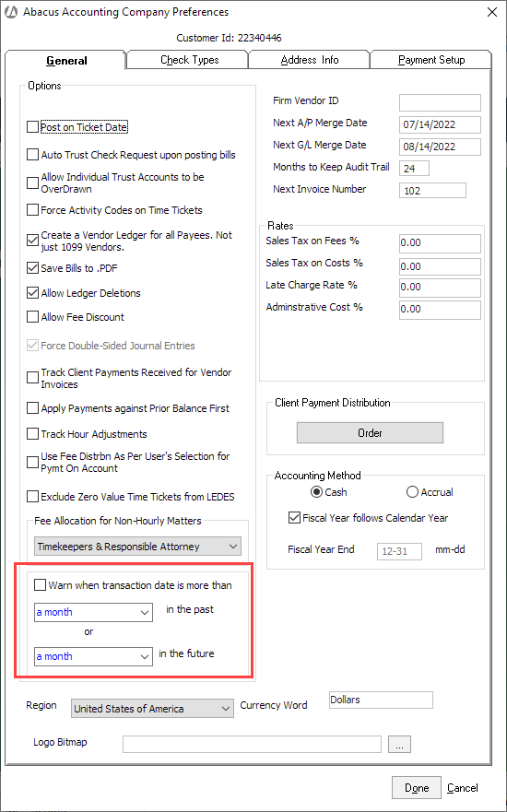
Task: Click the Firm Vendor ID field
Action: (440, 102)
